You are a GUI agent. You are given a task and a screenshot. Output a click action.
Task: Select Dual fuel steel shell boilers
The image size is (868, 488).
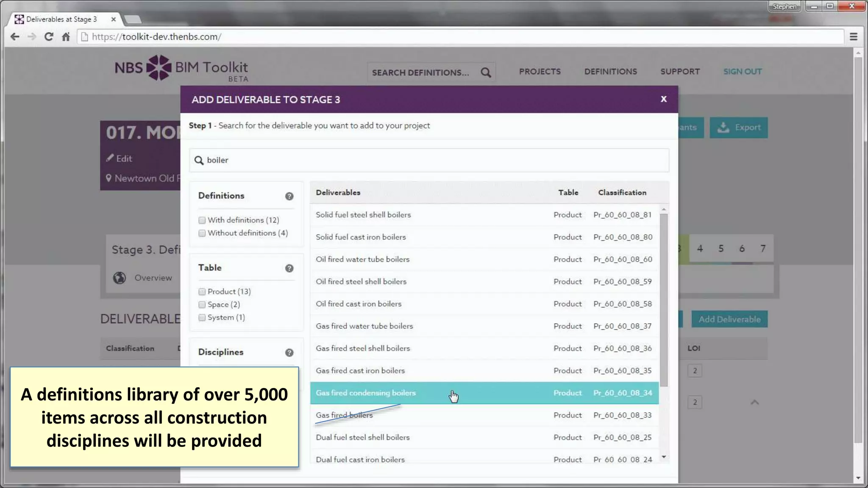484,437
